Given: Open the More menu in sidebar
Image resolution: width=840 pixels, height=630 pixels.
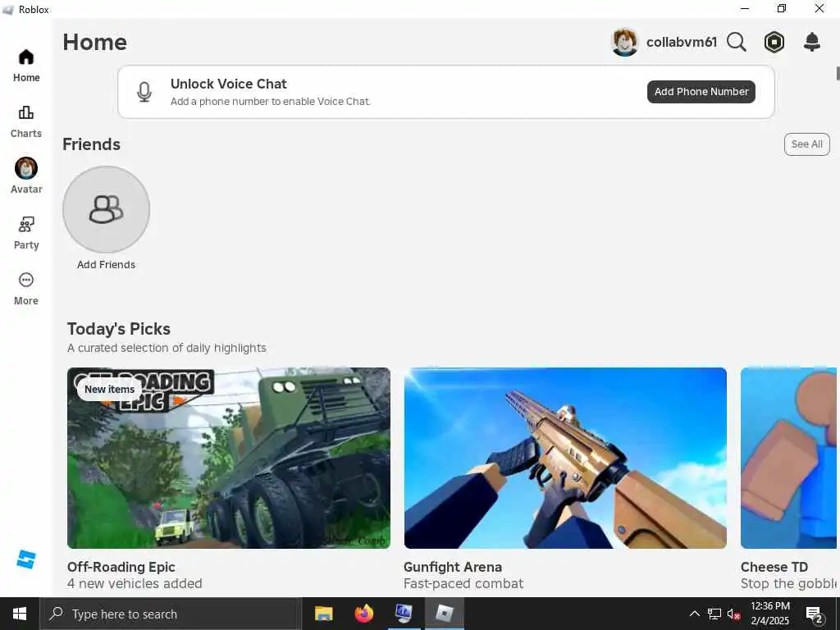Looking at the screenshot, I should [26, 289].
